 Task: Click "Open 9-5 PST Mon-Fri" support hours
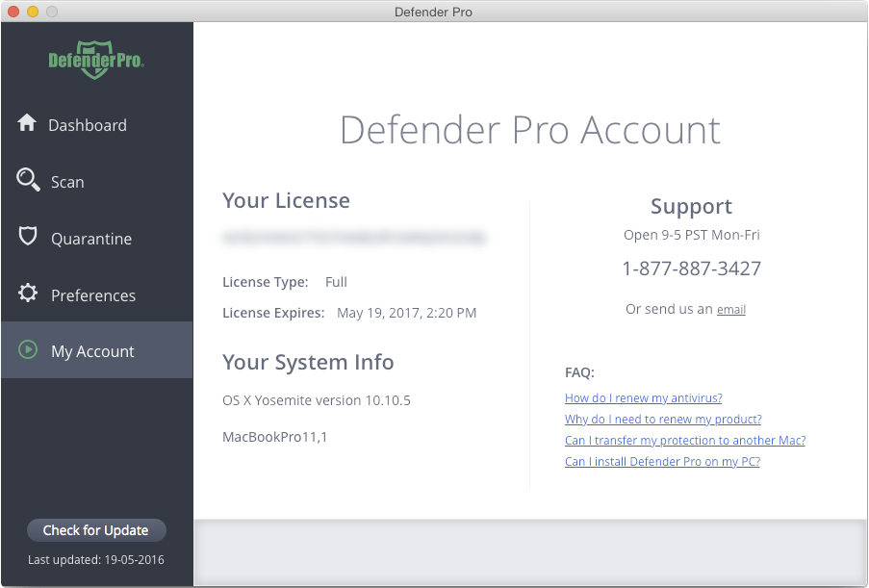[x=692, y=235]
